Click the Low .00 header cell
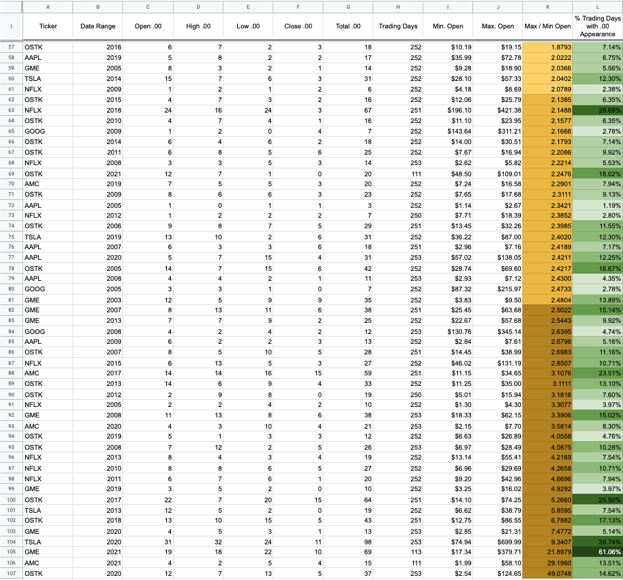 point(248,26)
